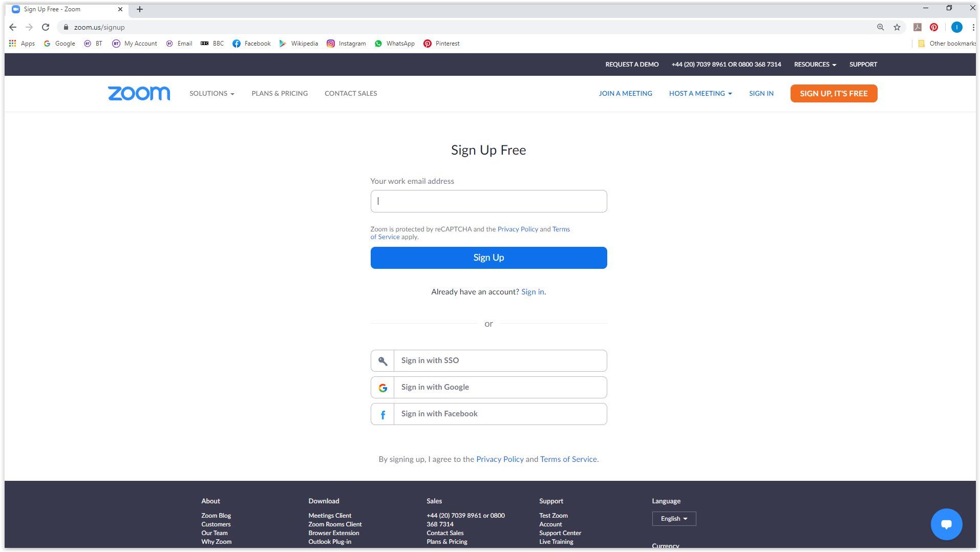The image size is (980, 552).
Task: Expand the Resources dropdown
Action: point(815,65)
